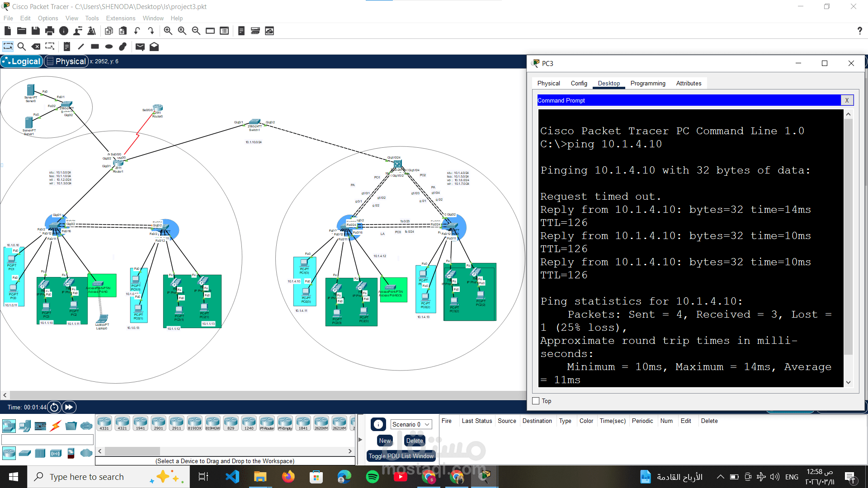This screenshot has height=488, width=868.
Task: Choose the PT-Router device model
Action: (267, 423)
